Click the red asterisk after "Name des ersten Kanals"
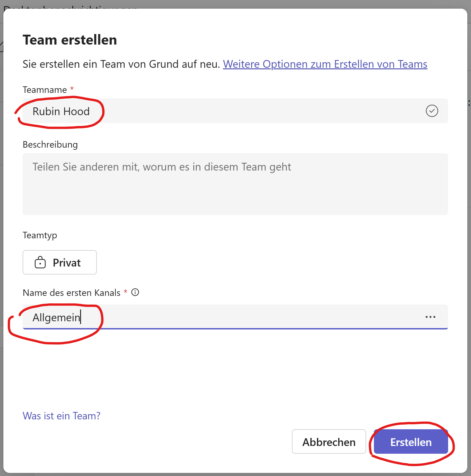The height and width of the screenshot is (476, 471). (126, 292)
